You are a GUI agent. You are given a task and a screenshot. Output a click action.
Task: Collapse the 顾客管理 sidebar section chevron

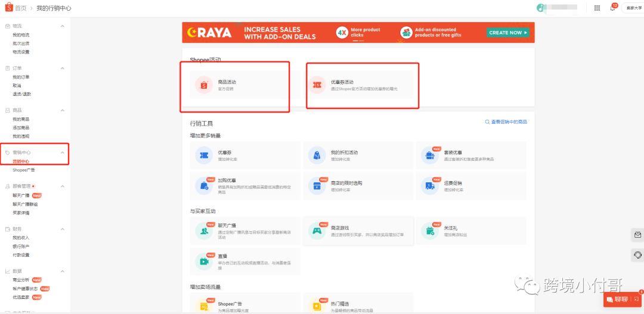tap(63, 186)
